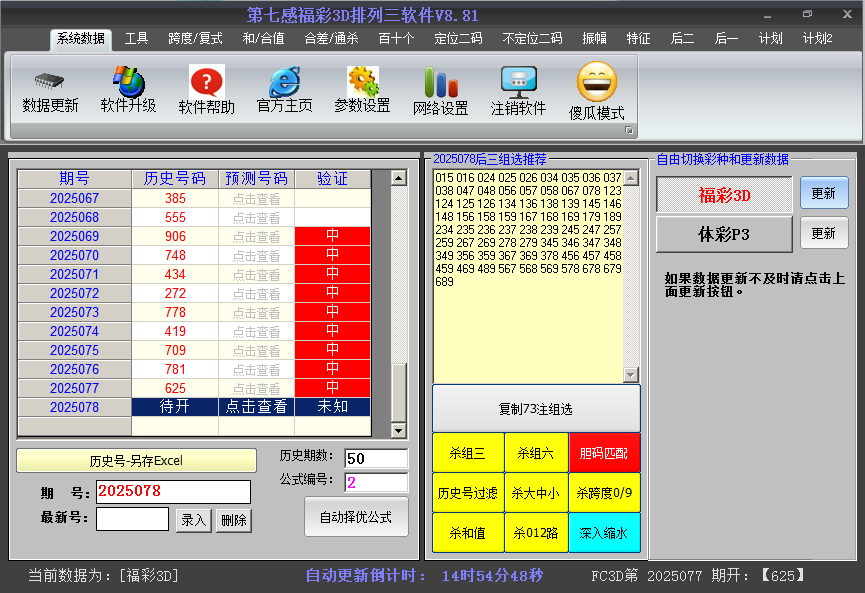Click 点击查看 for period 2025077
Image resolution: width=865 pixels, height=593 pixels.
[257, 388]
